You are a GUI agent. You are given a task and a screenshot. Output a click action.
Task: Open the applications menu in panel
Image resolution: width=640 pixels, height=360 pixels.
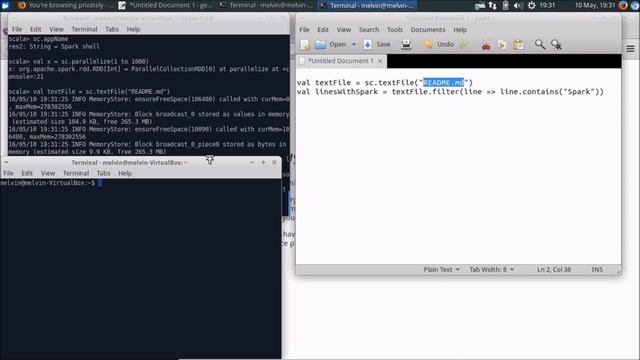coord(6,5)
